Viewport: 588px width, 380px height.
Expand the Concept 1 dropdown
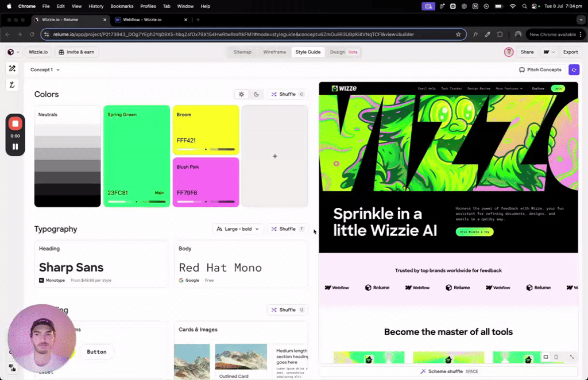click(45, 69)
